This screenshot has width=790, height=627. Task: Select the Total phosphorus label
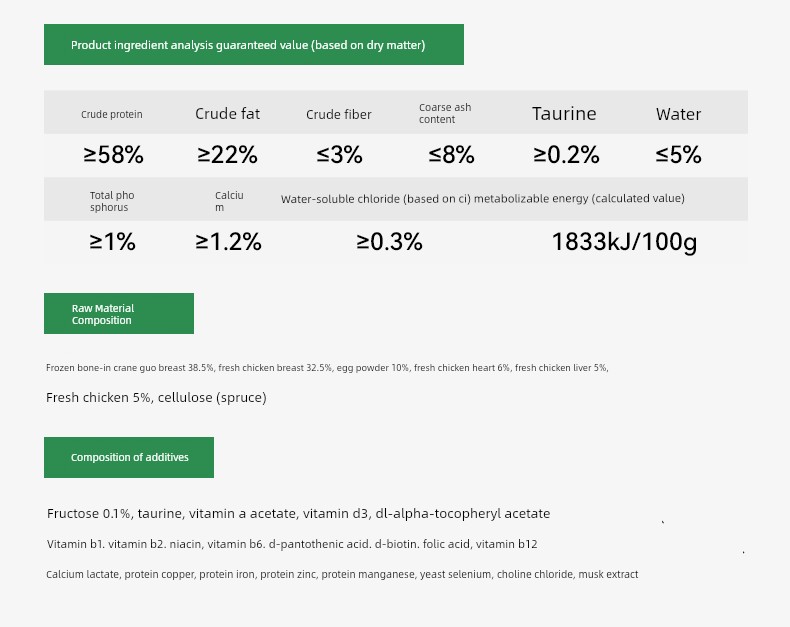[112, 201]
